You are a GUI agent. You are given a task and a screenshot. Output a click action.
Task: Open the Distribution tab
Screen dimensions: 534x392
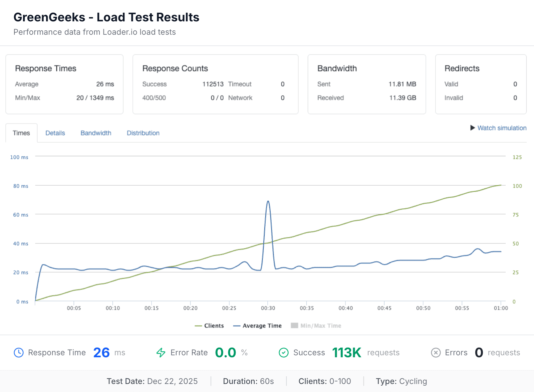[x=143, y=133]
